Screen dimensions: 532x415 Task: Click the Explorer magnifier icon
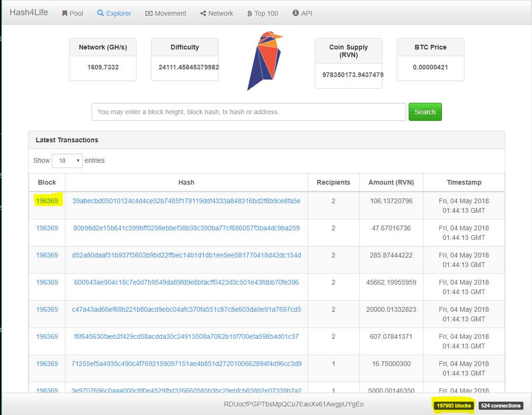[x=100, y=13]
